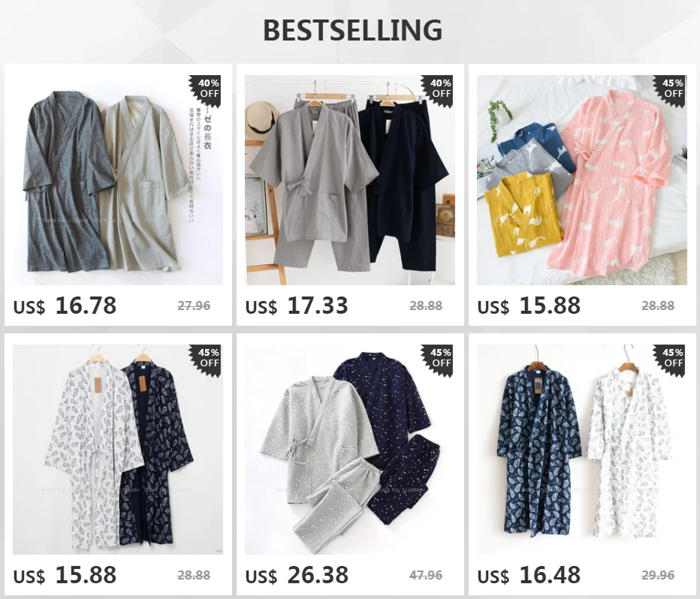
Task: Select the US$ 16.48 price
Action: pyautogui.click(x=529, y=576)
